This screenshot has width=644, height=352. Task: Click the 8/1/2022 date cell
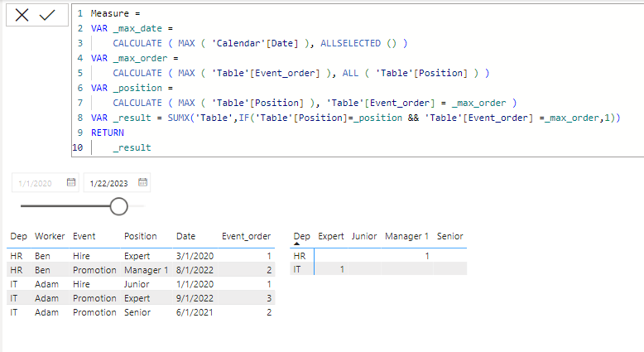[195, 270]
